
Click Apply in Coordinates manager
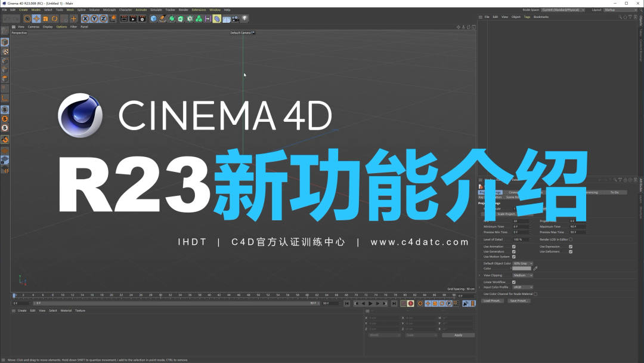click(459, 335)
